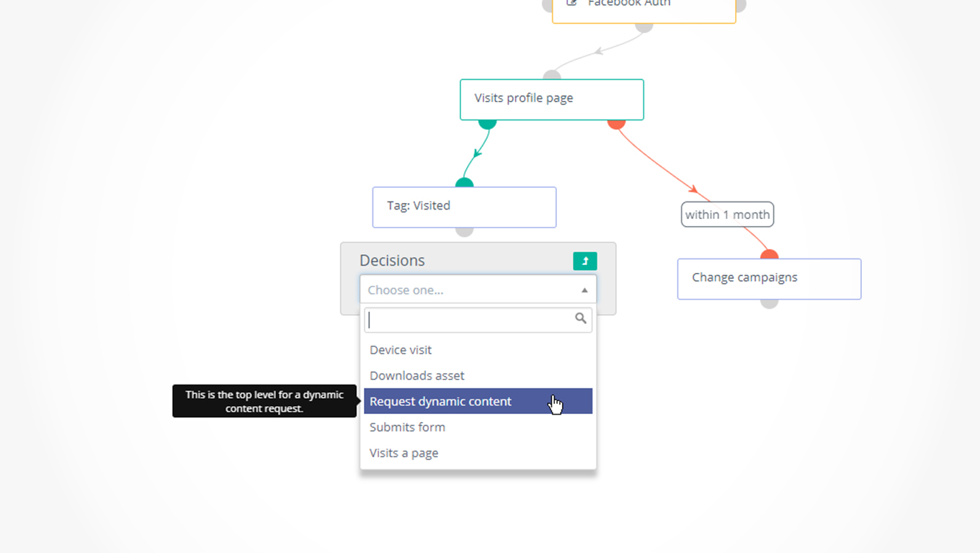
Task: Click the Visits profile page node
Action: coord(552,99)
